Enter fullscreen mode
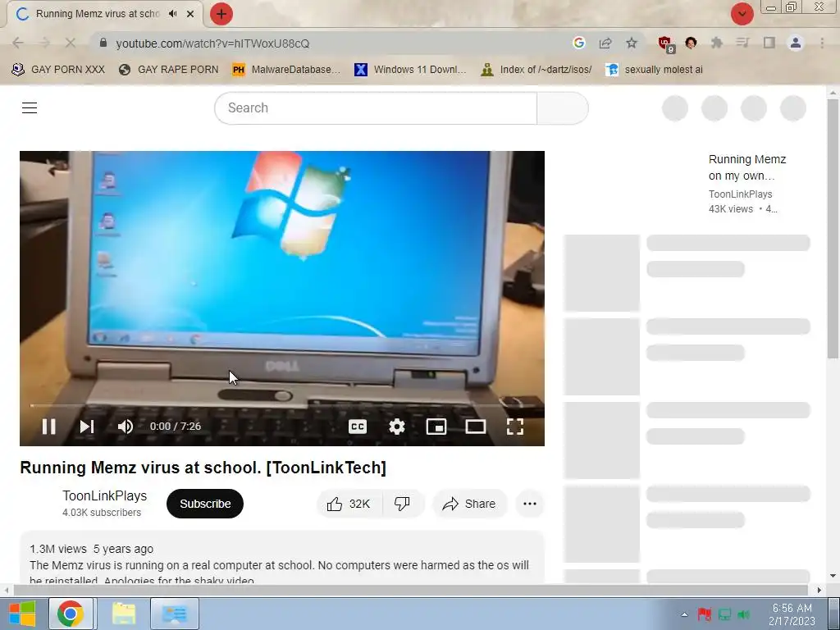Image resolution: width=840 pixels, height=630 pixels. tap(515, 427)
